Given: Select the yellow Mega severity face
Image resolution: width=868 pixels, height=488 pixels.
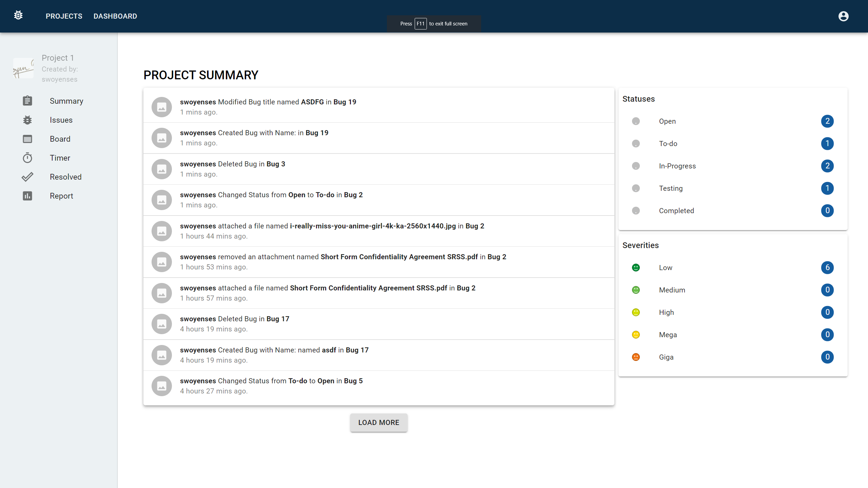Looking at the screenshot, I should coord(636,334).
